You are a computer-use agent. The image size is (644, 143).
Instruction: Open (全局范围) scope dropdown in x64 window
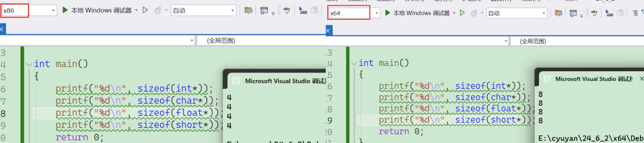pyautogui.click(x=577, y=41)
